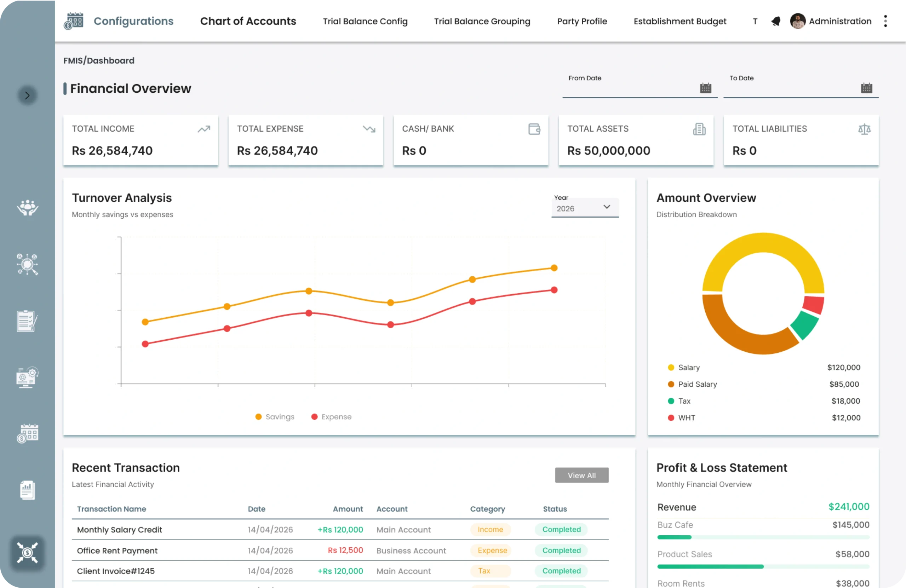
Task: Click the Configurations calendar icon in header
Action: [74, 21]
